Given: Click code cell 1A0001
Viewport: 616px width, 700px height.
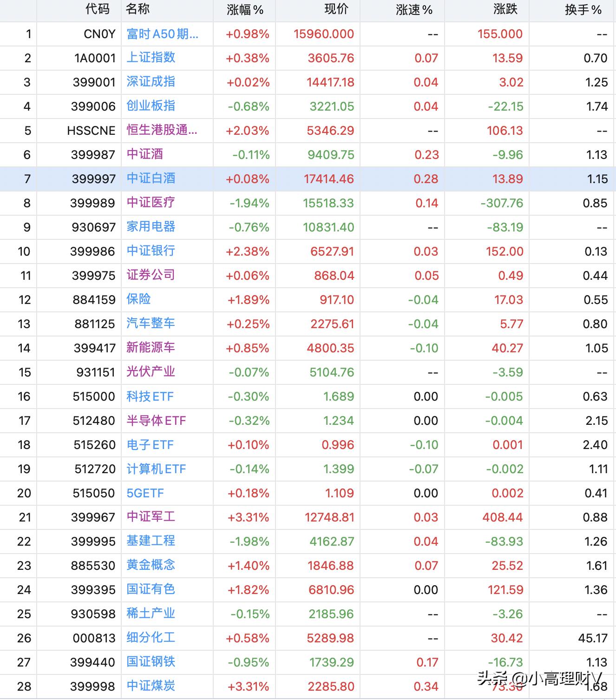Looking at the screenshot, I should (95, 58).
